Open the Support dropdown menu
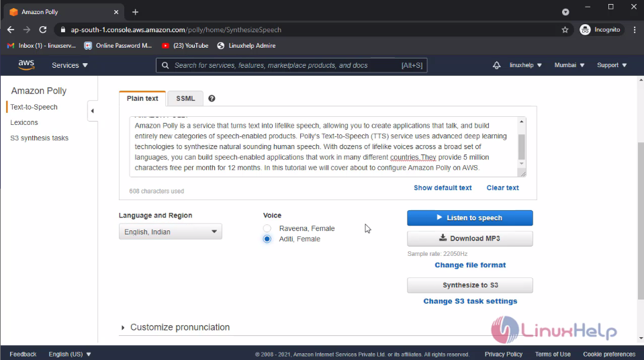This screenshot has width=644, height=360. tap(612, 65)
